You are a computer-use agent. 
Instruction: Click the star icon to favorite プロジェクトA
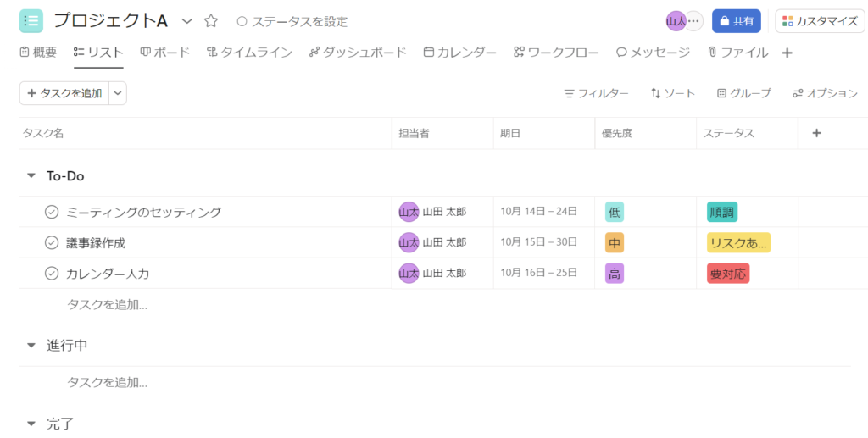[x=211, y=21]
